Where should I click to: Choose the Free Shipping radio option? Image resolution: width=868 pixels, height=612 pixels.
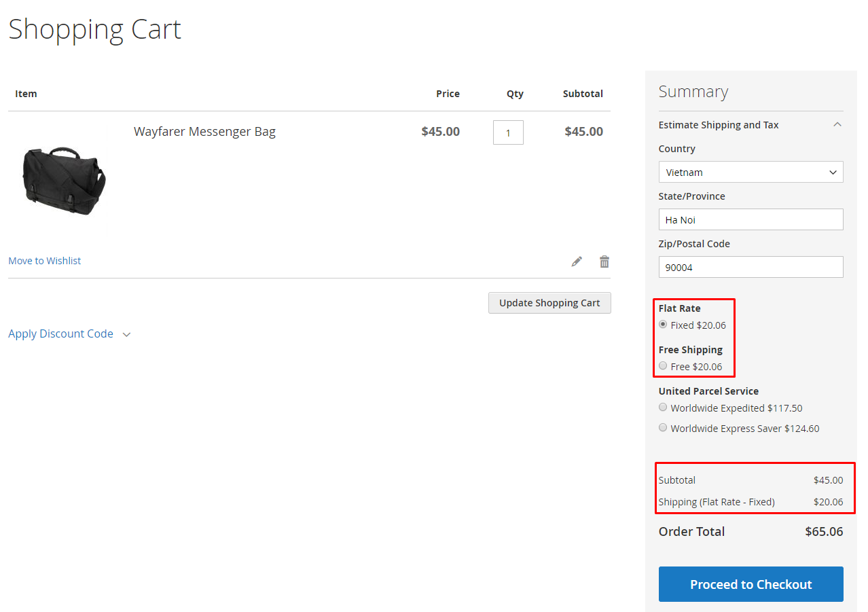pyautogui.click(x=663, y=366)
